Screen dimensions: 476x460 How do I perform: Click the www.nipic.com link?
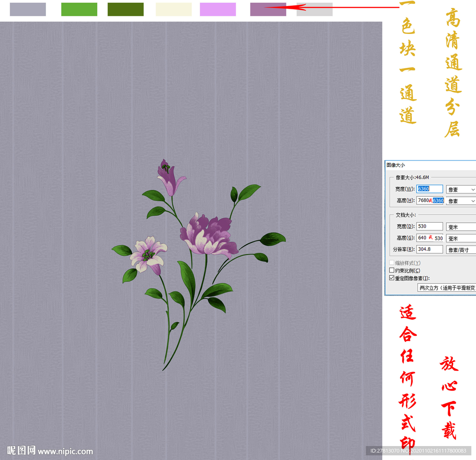tap(65, 452)
